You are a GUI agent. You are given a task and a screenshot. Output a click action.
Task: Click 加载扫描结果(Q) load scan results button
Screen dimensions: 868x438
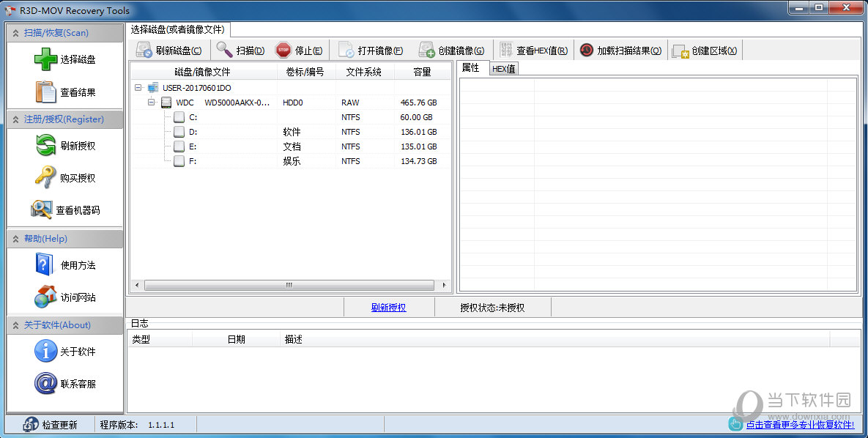click(x=620, y=51)
